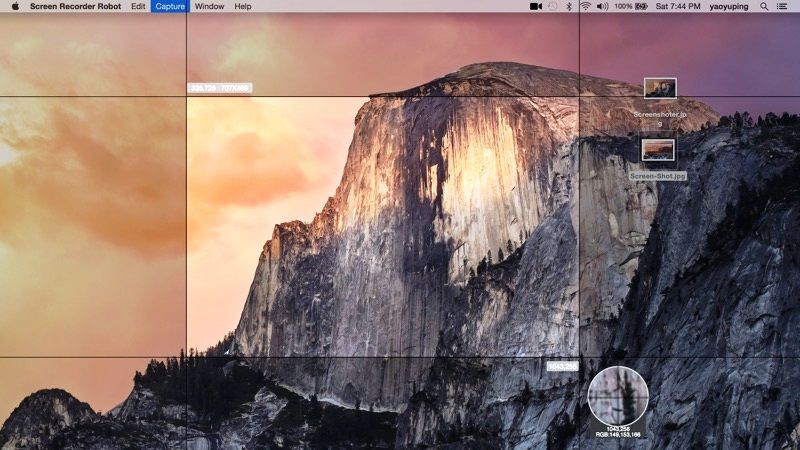The height and width of the screenshot is (450, 800).
Task: Click the Bluetooth status icon
Action: pyautogui.click(x=569, y=7)
